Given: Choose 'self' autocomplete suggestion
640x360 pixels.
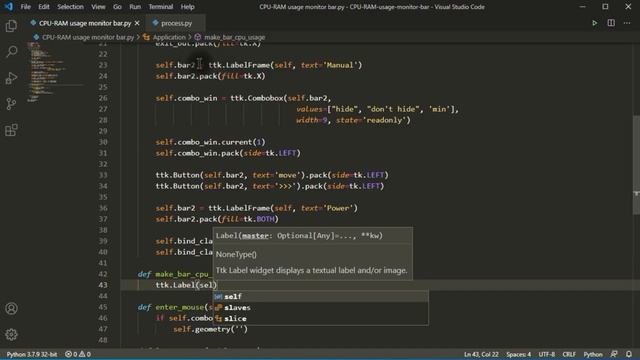Looking at the screenshot, I should tap(320, 296).
